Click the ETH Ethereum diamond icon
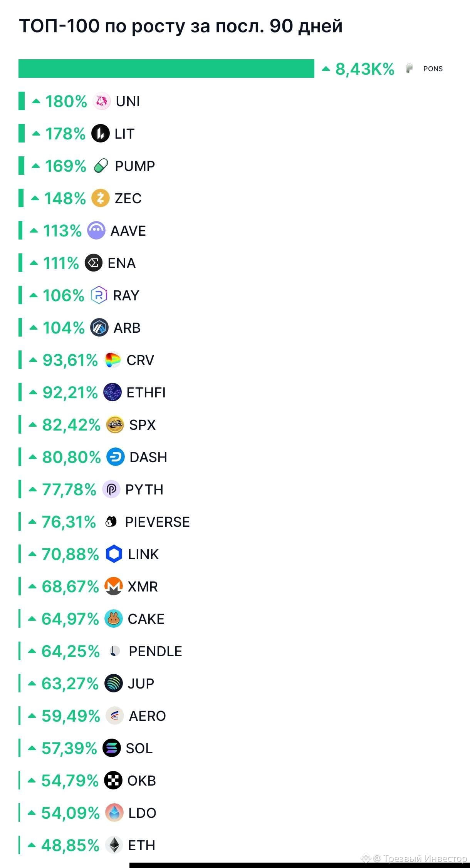Viewport: 470px width, 868px height. (114, 845)
